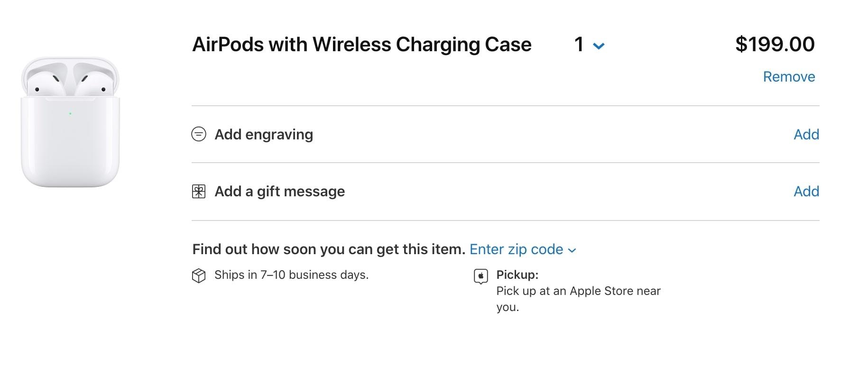Remove the AirPods from the cart
Viewport: 868px width, 367px height.
(788, 76)
